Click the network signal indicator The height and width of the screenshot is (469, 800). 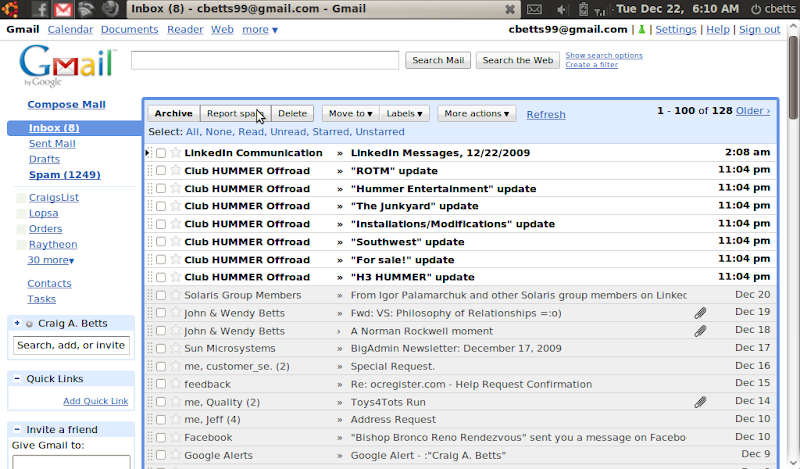click(601, 10)
